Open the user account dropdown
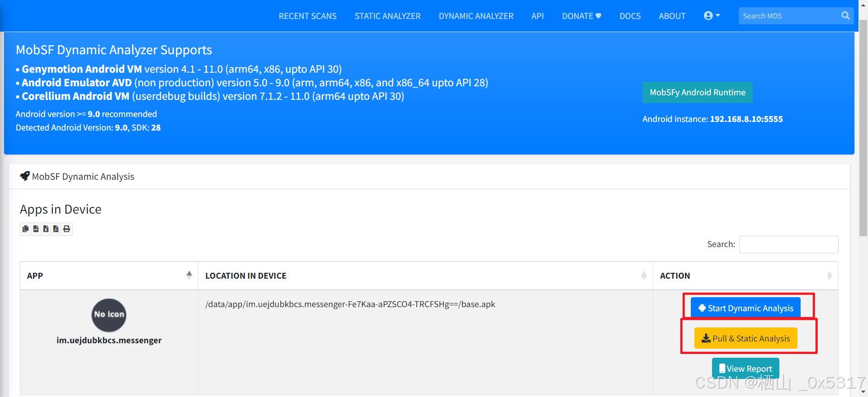868x397 pixels. [712, 16]
